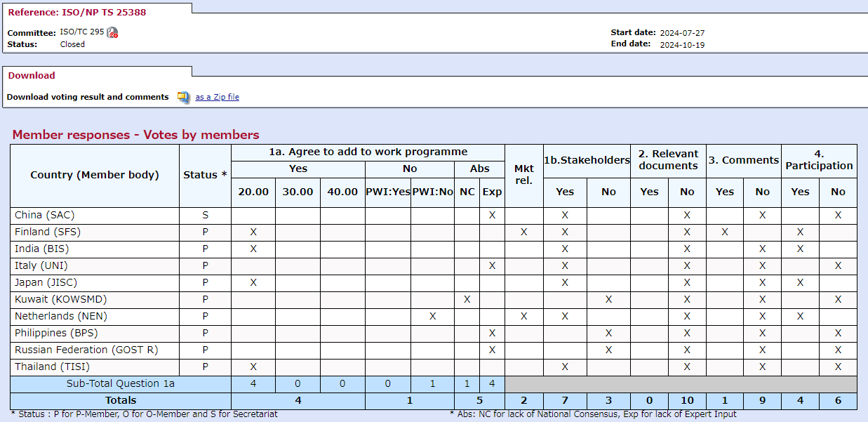868x422 pixels.
Task: Click the "Mkt rel." column header
Action: point(524,175)
